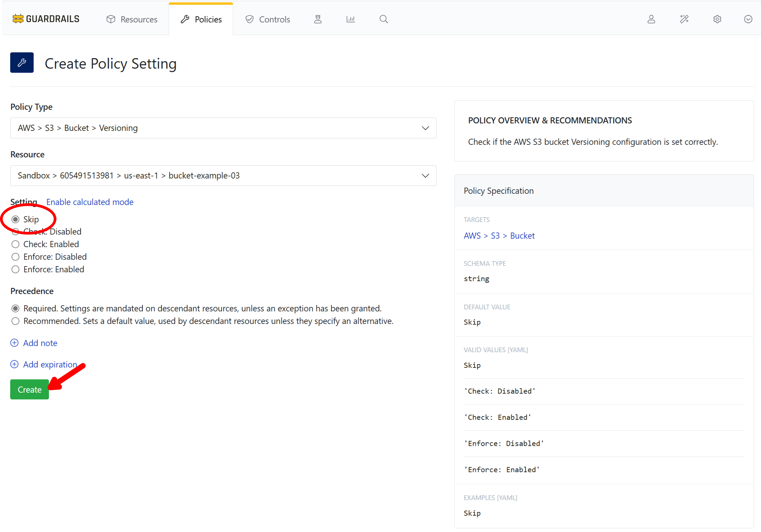The image size is (761, 532).
Task: Open the user profile icon
Action: 651,19
